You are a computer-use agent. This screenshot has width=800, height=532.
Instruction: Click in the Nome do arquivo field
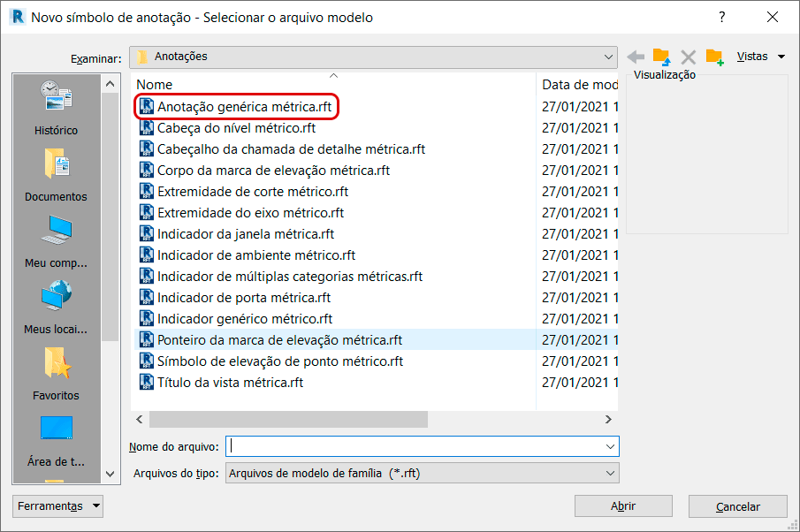click(x=415, y=447)
